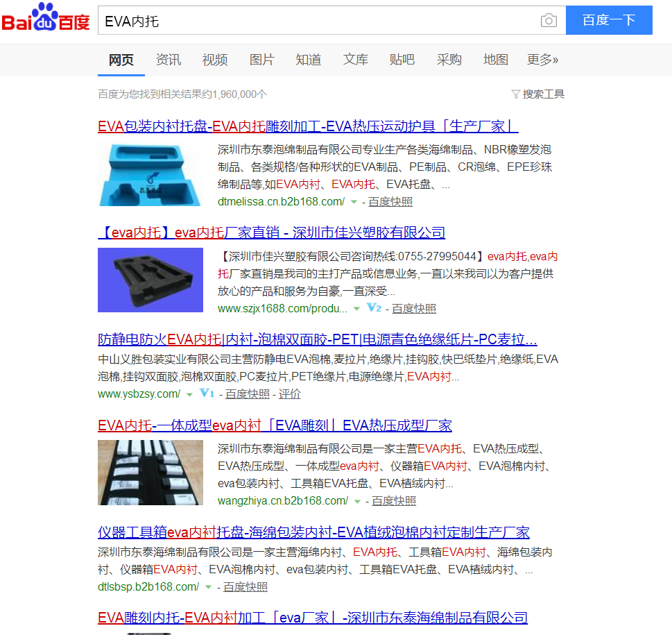The height and width of the screenshot is (635, 672).
Task: Open the blue EVA foam tray thumbnail
Action: pyautogui.click(x=150, y=173)
